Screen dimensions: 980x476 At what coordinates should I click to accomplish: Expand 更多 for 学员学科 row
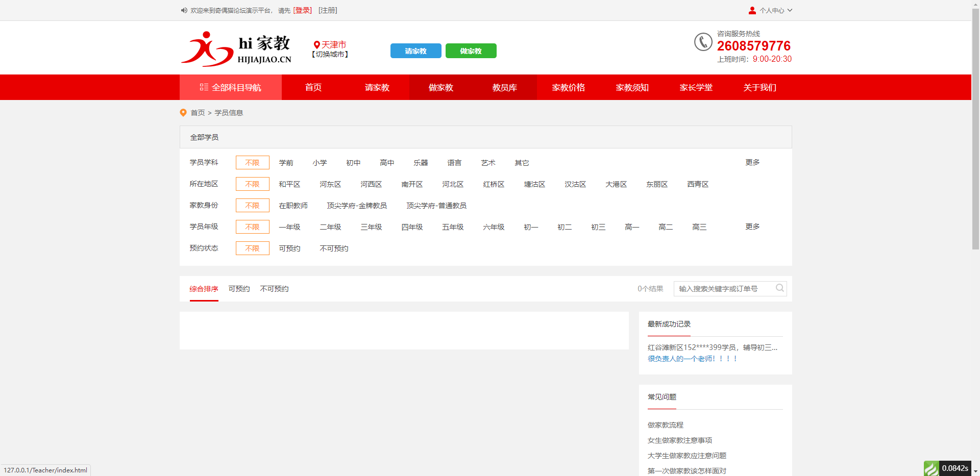[x=752, y=162]
